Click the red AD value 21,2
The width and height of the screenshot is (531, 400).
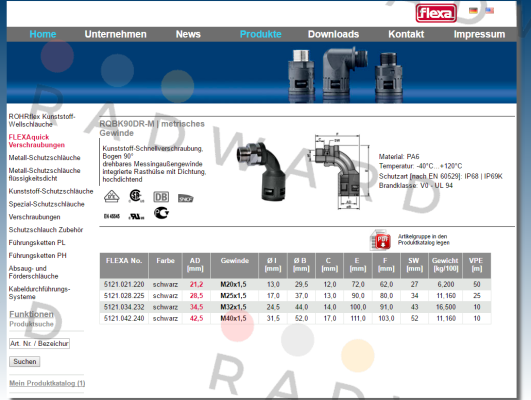(x=196, y=285)
